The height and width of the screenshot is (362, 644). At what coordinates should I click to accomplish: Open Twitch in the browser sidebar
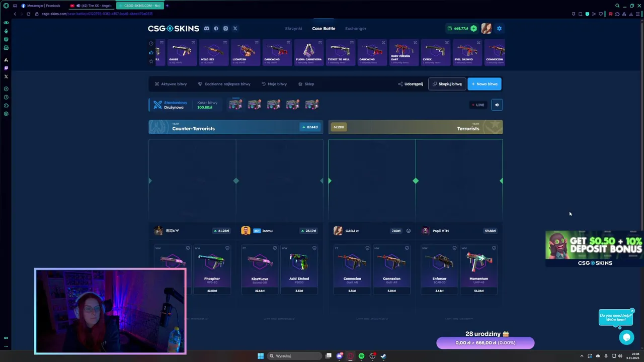coord(6,68)
